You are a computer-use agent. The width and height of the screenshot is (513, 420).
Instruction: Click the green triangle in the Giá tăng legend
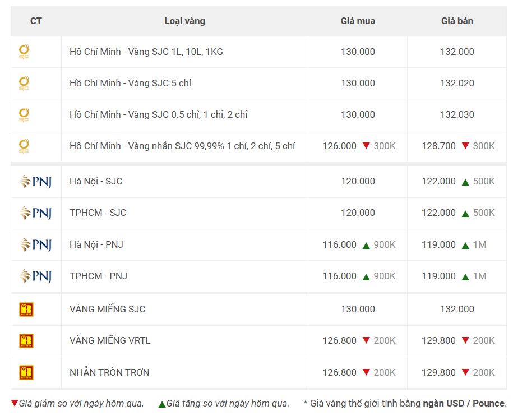[x=162, y=404]
